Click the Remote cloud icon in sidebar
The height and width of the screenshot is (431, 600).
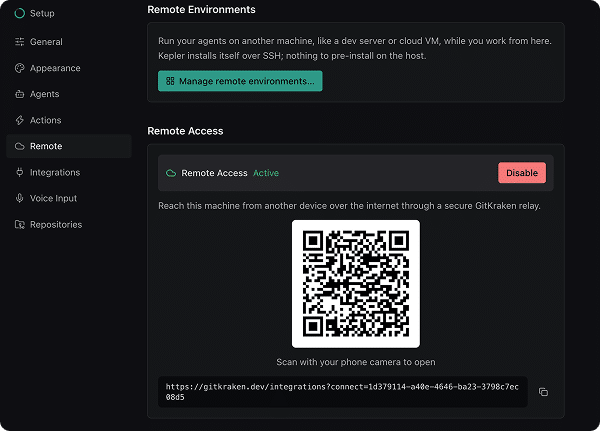click(20, 146)
